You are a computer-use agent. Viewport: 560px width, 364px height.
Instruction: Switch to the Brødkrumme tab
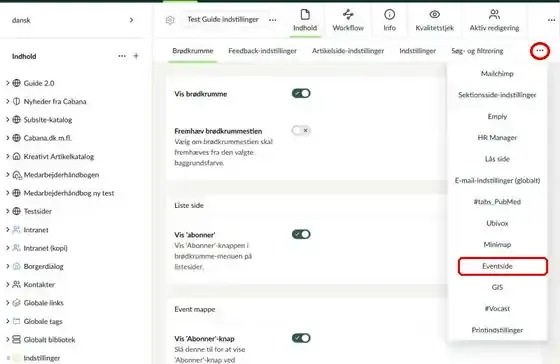(x=193, y=51)
